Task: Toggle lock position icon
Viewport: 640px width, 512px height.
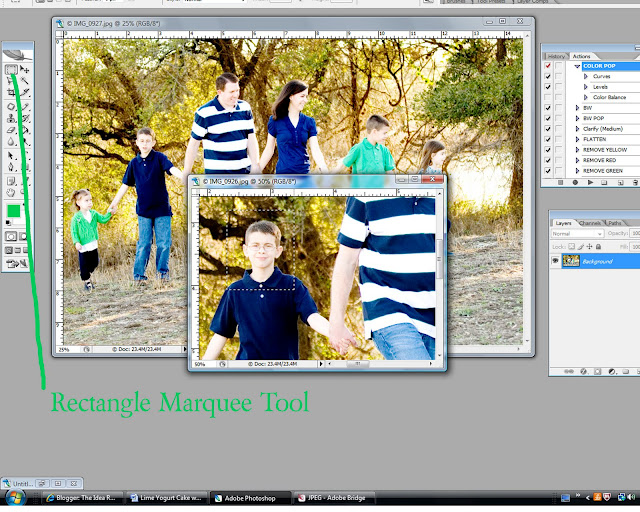Action: pos(589,247)
